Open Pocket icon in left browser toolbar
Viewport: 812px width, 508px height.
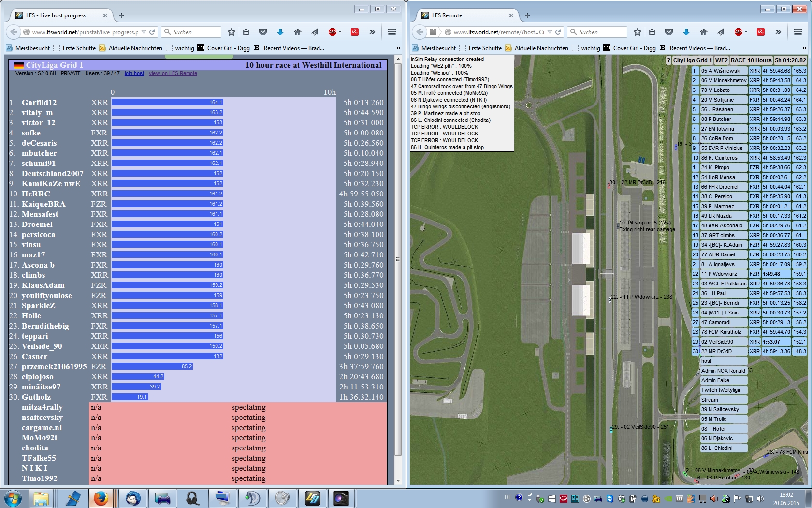[x=263, y=32]
